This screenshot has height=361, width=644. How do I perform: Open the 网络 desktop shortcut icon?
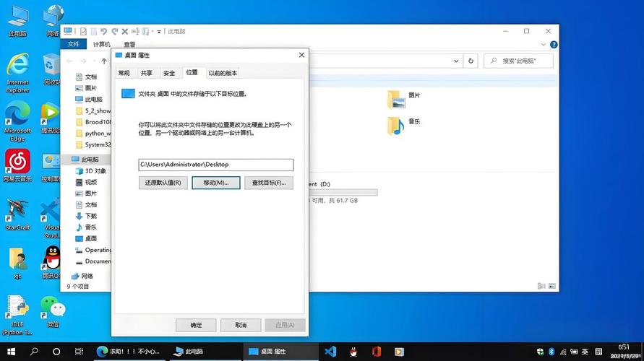pyautogui.click(x=53, y=20)
